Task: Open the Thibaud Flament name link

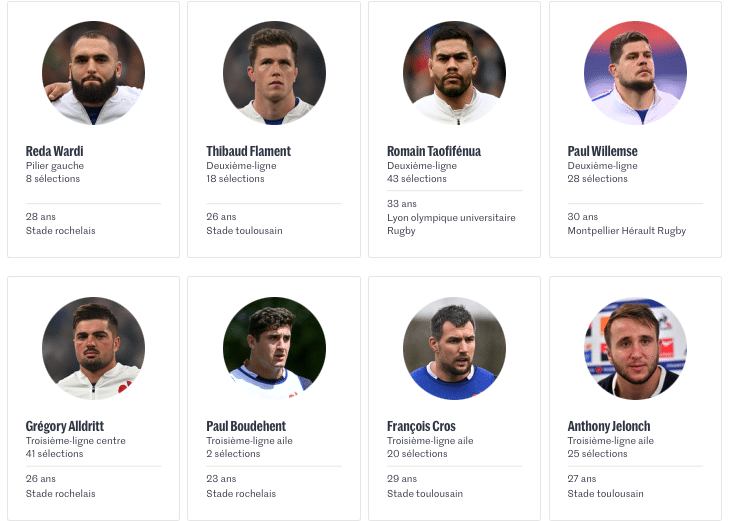Action: click(248, 151)
